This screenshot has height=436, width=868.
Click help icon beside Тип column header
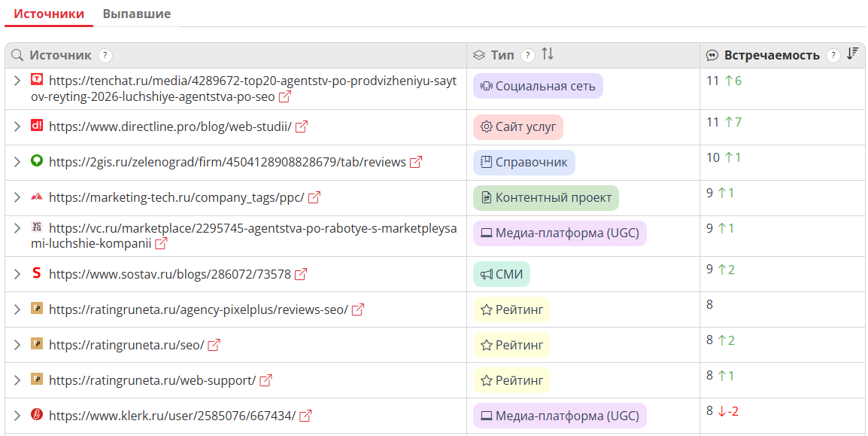tap(528, 55)
